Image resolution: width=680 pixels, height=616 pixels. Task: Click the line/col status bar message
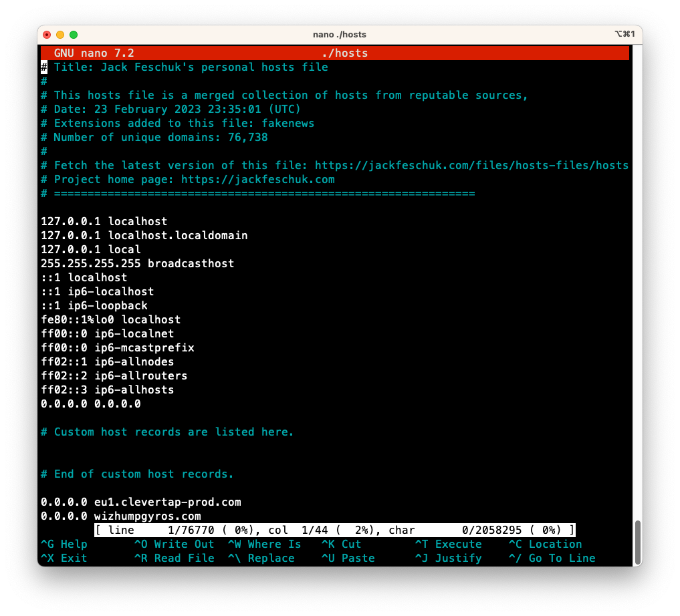point(334,530)
